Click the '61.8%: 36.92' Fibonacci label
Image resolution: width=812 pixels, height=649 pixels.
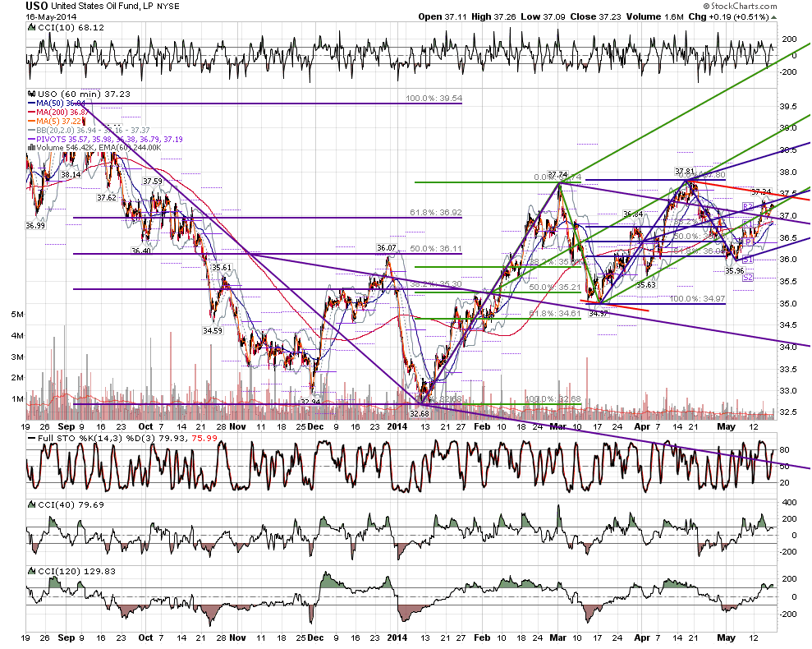435,212
